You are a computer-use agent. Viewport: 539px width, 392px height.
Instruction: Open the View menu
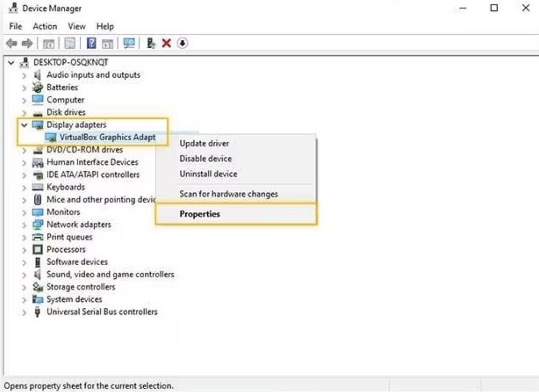pyautogui.click(x=77, y=26)
